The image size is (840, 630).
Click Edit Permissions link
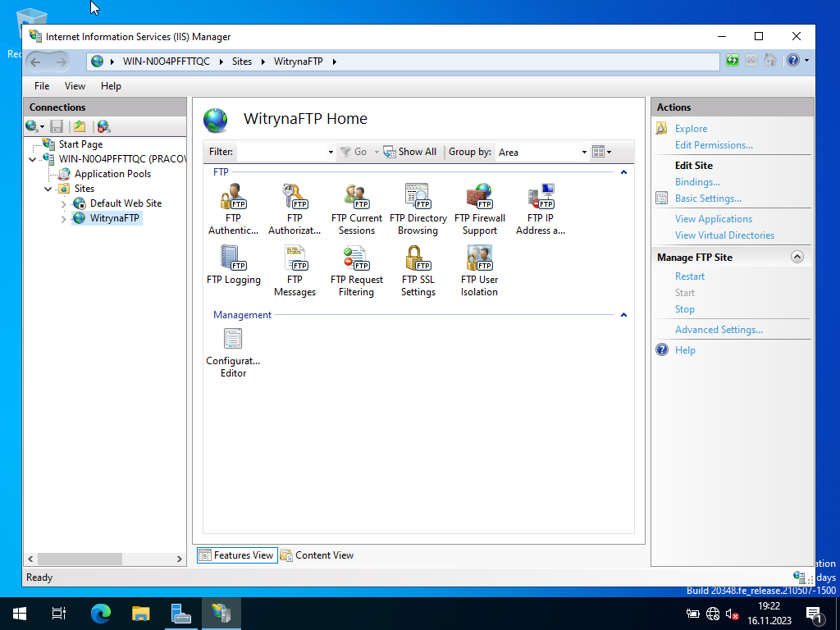[714, 145]
